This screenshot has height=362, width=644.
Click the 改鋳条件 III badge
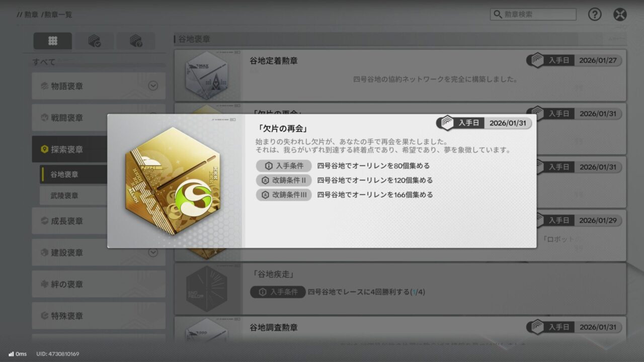pos(284,195)
